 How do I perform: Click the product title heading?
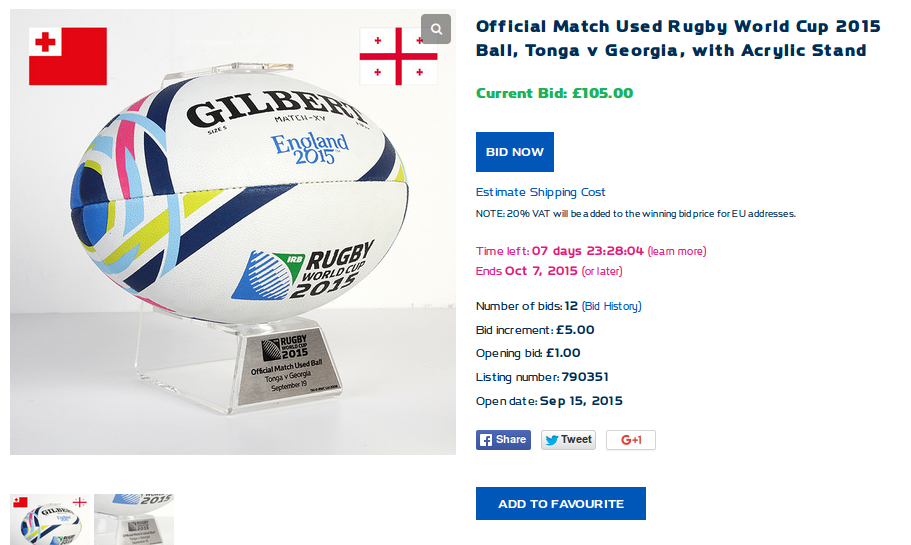point(678,38)
